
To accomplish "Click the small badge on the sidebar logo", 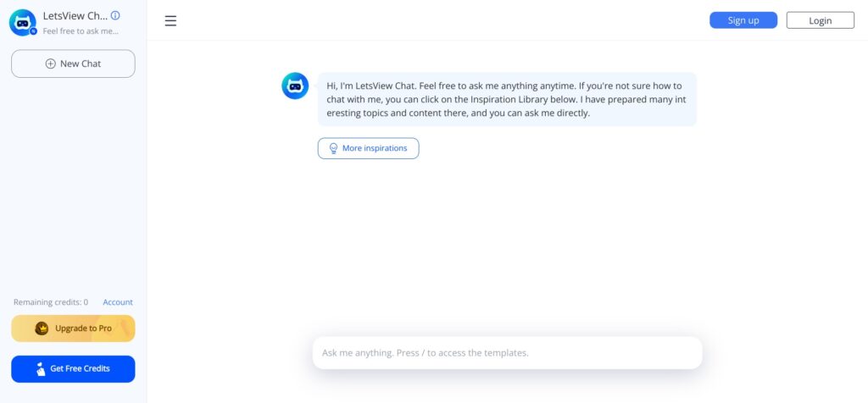I will [33, 31].
